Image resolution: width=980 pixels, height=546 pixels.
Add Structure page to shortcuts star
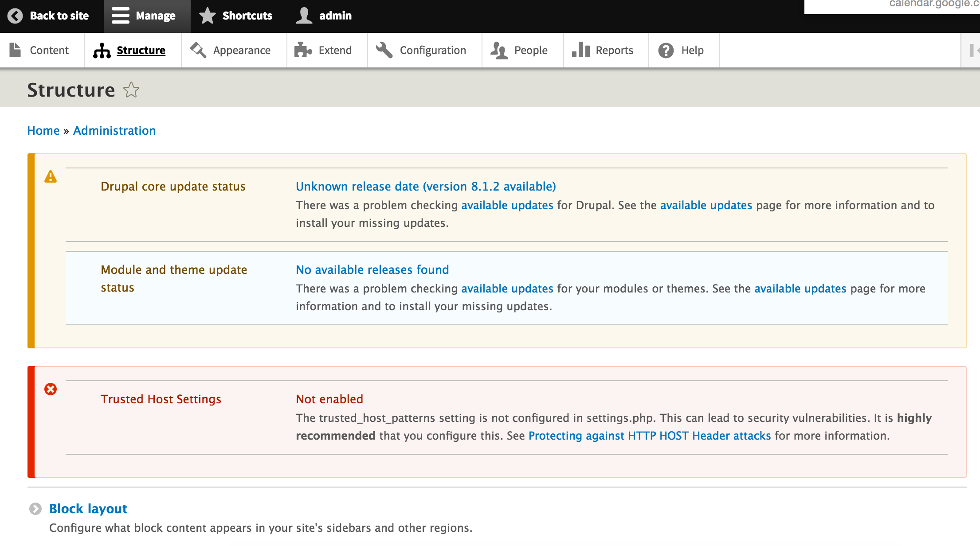131,90
